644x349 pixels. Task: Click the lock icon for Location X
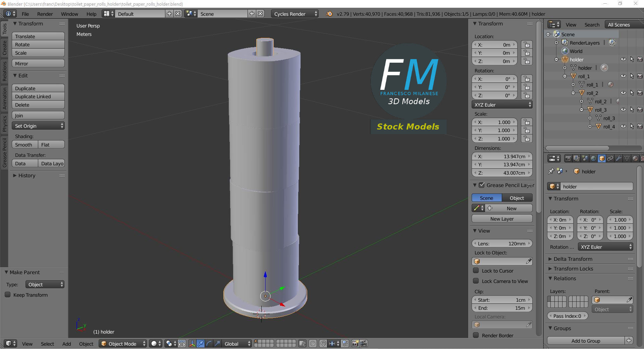point(527,45)
